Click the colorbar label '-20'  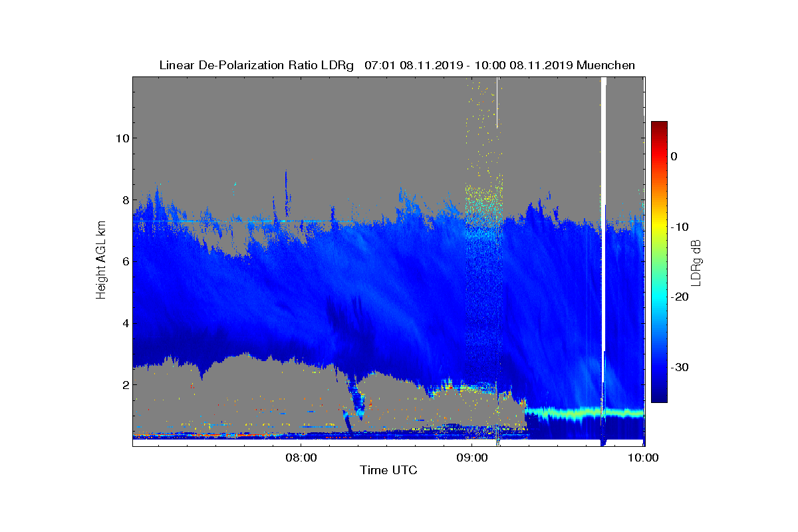coord(678,297)
